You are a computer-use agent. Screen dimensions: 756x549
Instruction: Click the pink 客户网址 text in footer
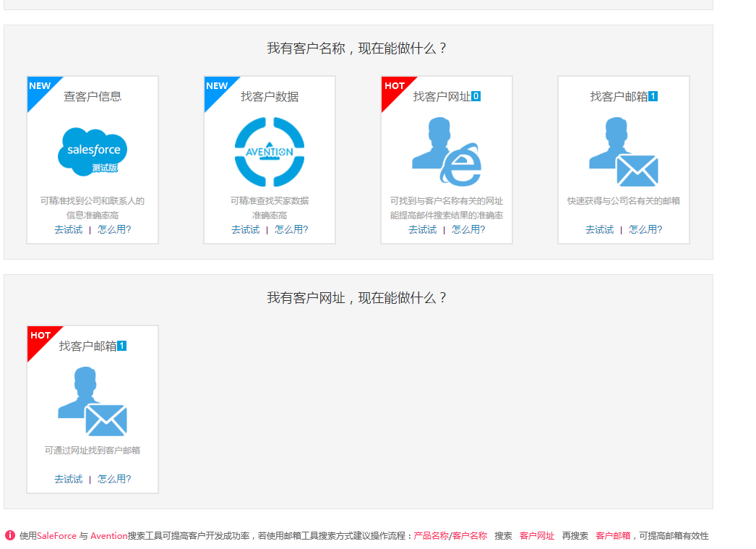click(537, 536)
